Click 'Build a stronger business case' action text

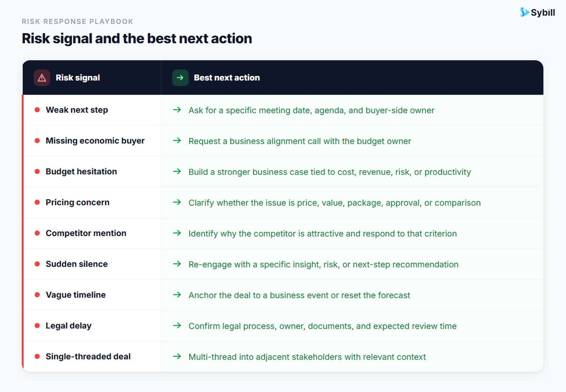(330, 172)
